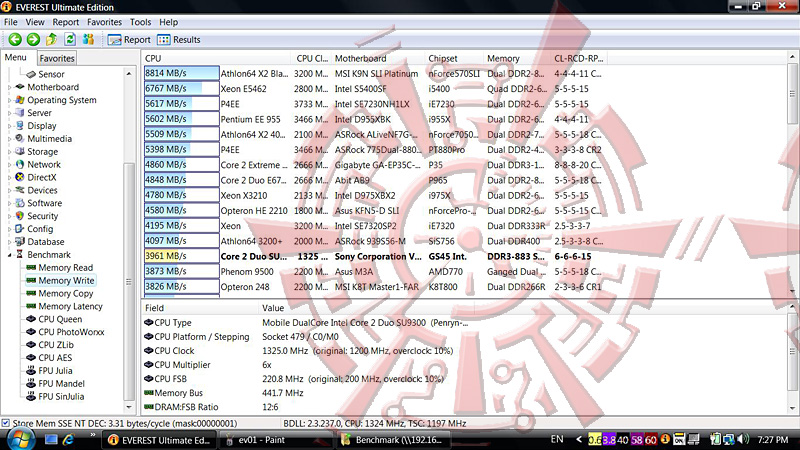The image size is (800, 450).
Task: Sort by the Chipset column header
Action: [454, 58]
